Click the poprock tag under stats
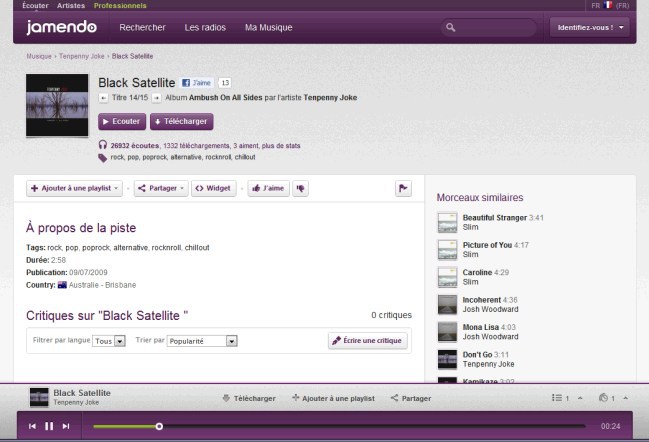This screenshot has height=442, width=649. point(155,157)
